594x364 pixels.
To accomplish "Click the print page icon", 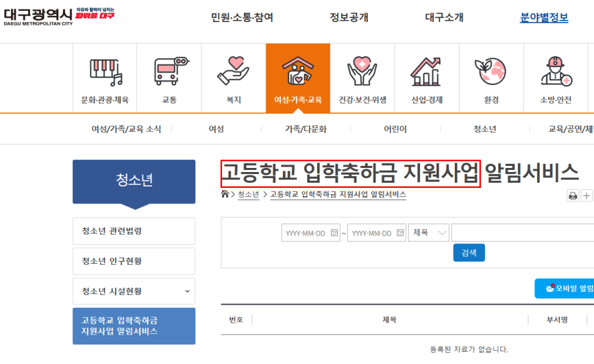I will coord(573,196).
